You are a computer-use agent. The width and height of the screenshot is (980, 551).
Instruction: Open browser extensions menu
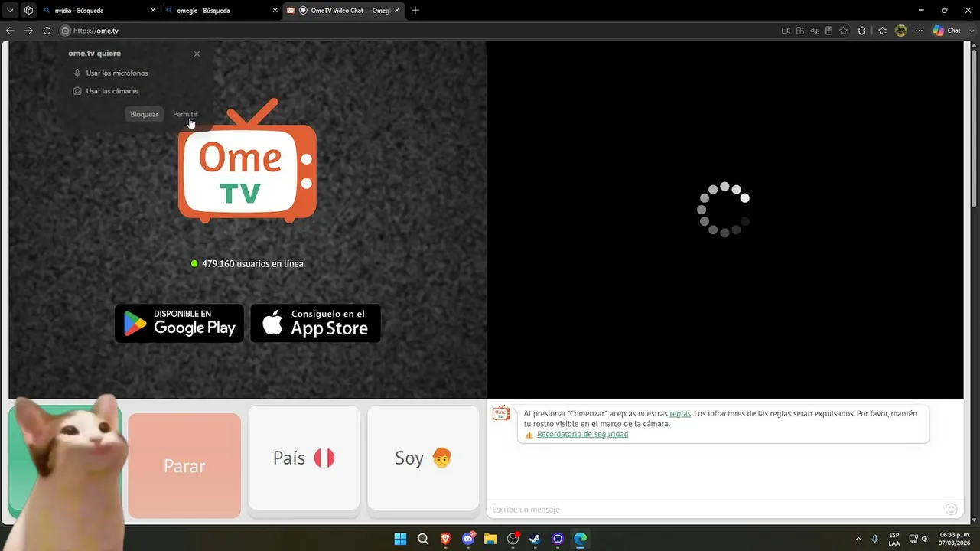[862, 31]
